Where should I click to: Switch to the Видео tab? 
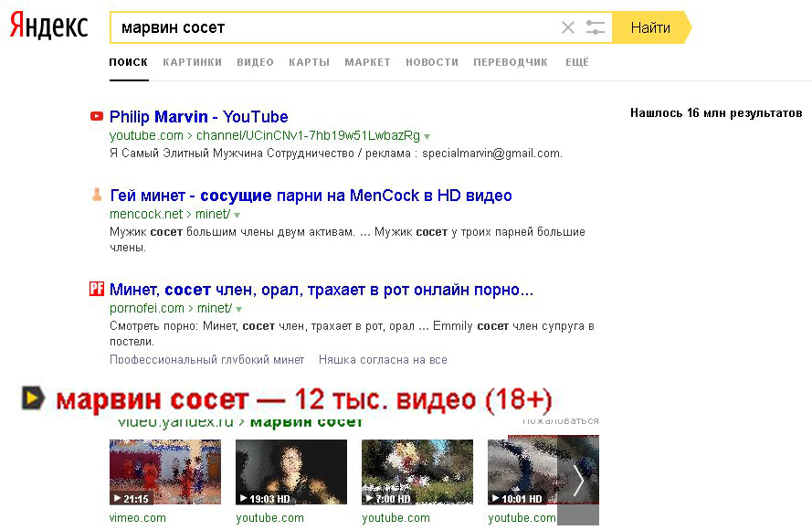(256, 62)
